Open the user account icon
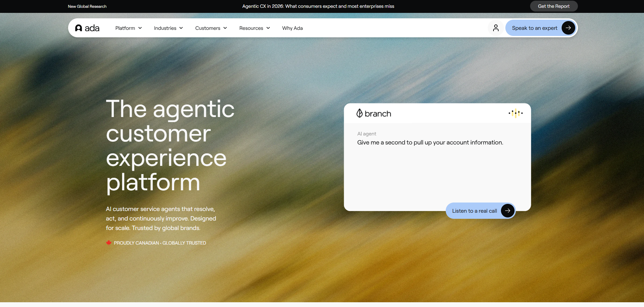Viewport: 644px width, 307px height. pyautogui.click(x=496, y=28)
